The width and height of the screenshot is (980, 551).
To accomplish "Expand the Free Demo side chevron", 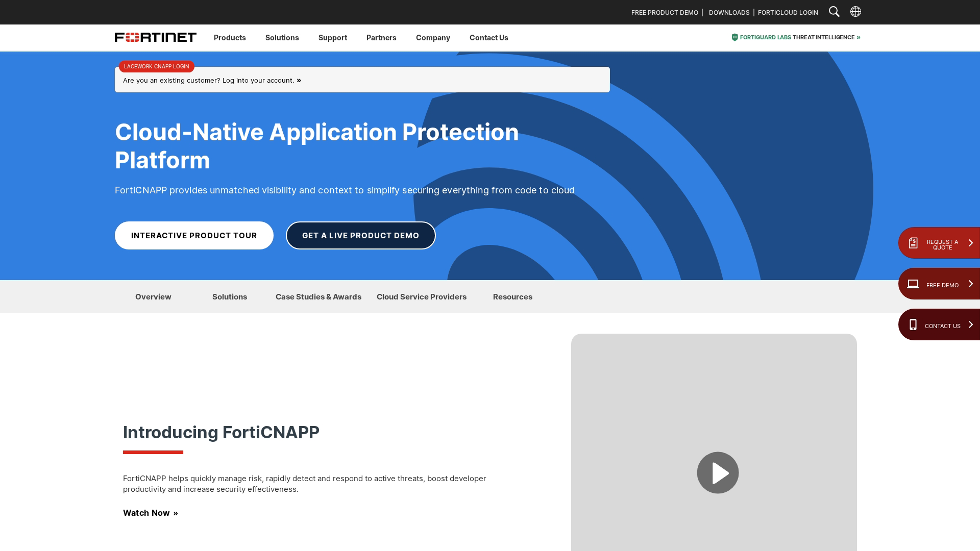I will pos(971,284).
